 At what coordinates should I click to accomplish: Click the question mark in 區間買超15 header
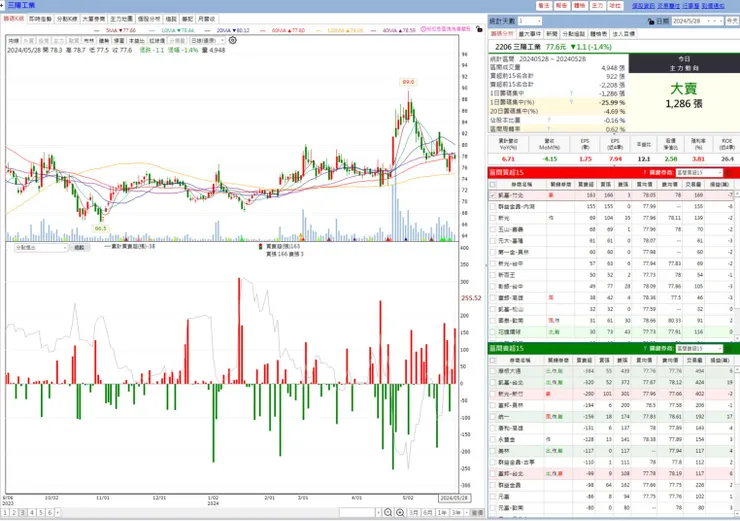pyautogui.click(x=644, y=173)
